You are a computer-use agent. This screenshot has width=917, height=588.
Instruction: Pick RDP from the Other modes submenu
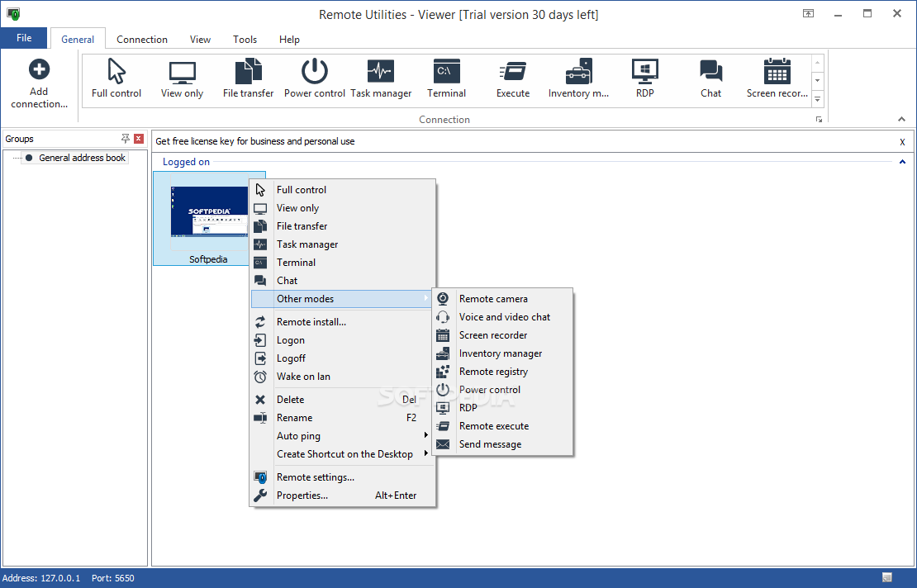click(502, 407)
